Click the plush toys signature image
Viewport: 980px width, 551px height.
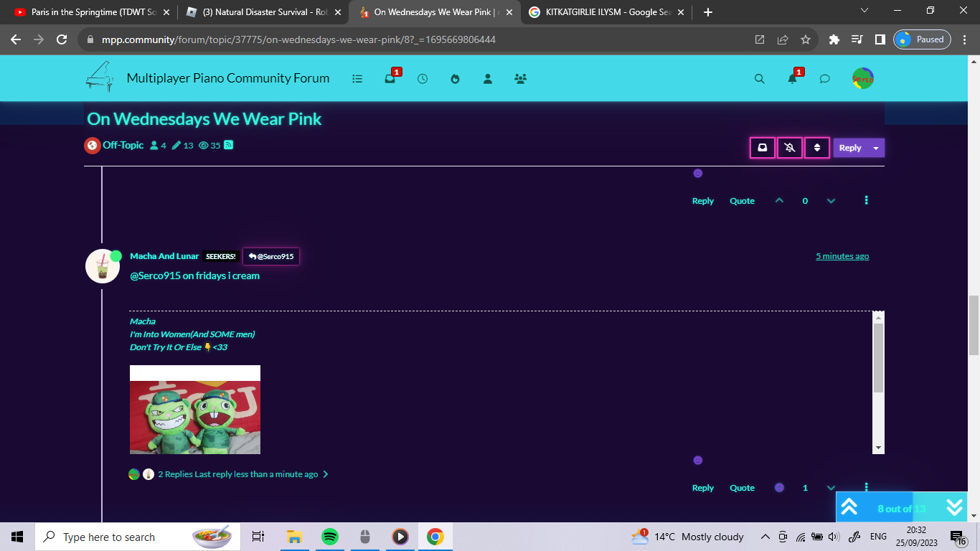[x=195, y=410]
